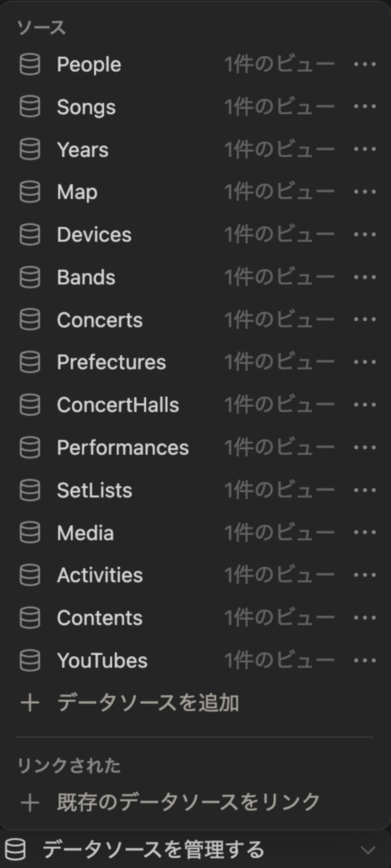Click the database icon next to People
The image size is (391, 868).
pyautogui.click(x=30, y=64)
